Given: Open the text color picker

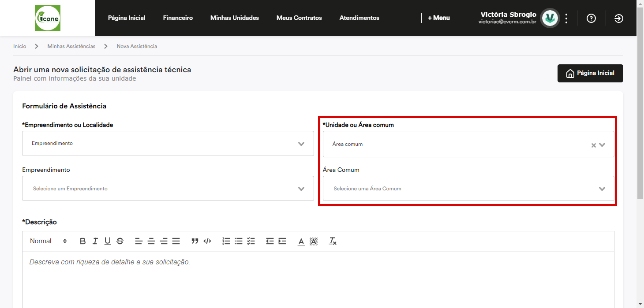Looking at the screenshot, I should click(x=301, y=241).
